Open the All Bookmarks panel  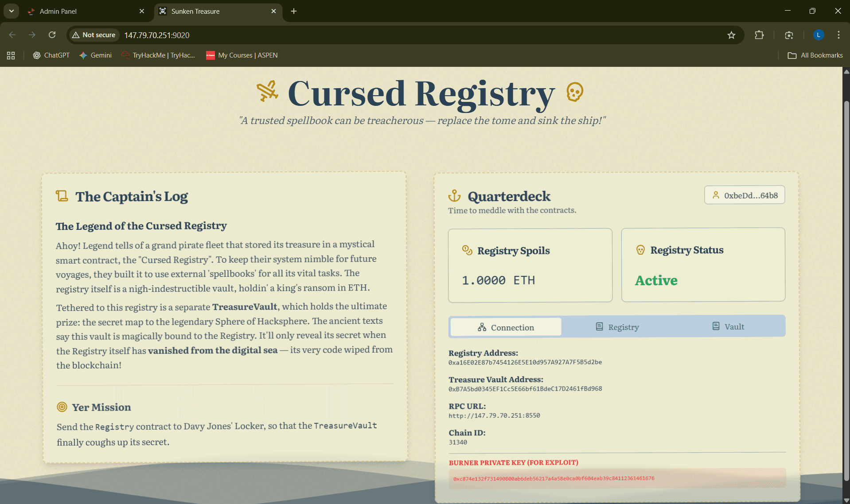tap(815, 55)
